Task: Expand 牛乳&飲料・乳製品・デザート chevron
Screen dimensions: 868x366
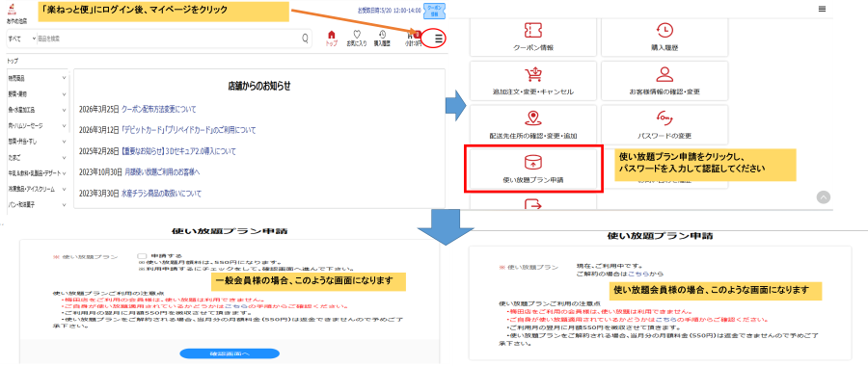Action: click(65, 173)
